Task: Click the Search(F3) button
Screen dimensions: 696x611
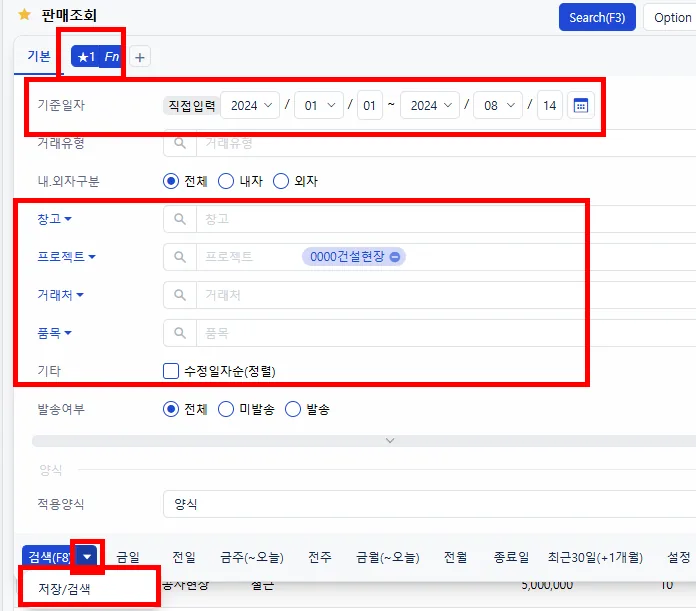Action: point(597,18)
